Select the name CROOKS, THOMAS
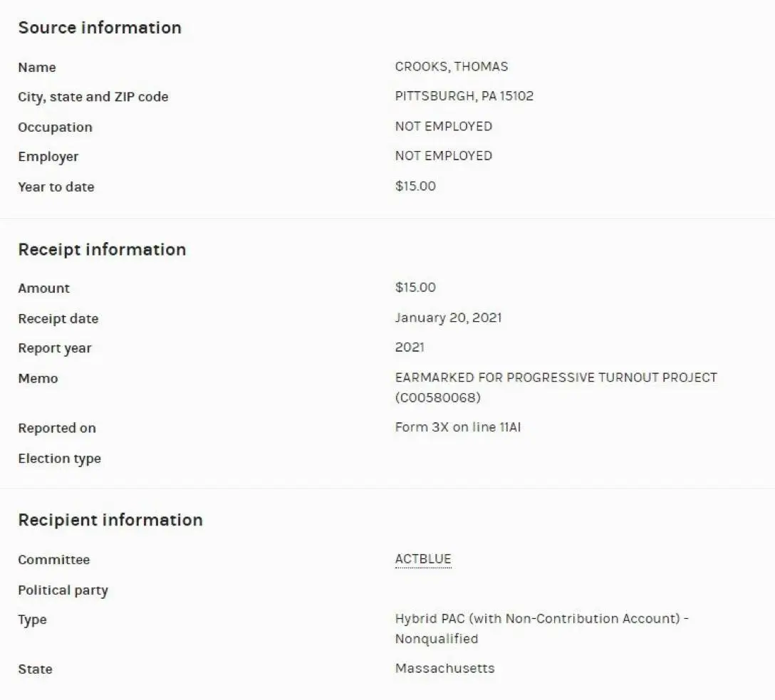This screenshot has height=700, width=775. 452,67
